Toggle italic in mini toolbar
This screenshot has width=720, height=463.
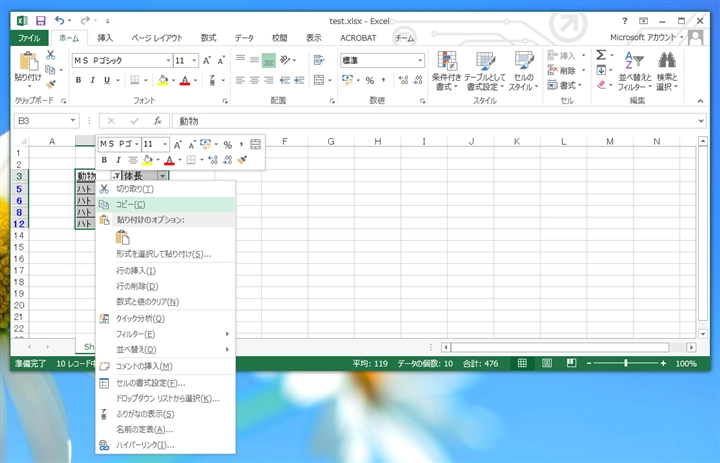pos(118,160)
